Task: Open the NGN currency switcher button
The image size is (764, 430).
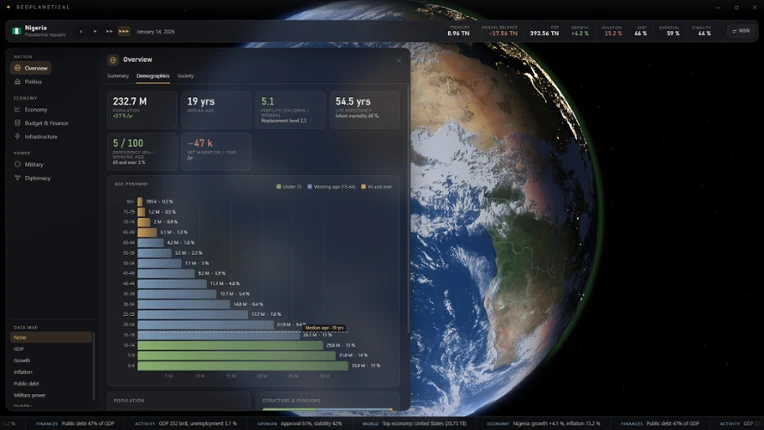Action: pos(741,31)
